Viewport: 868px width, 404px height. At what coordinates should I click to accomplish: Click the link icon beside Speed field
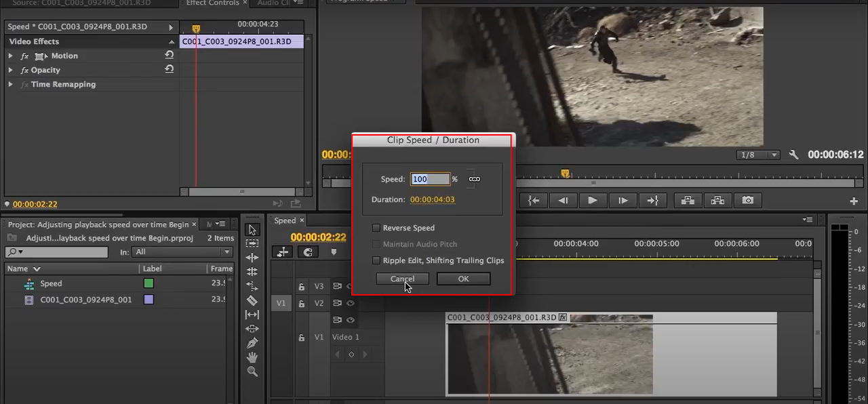(x=474, y=179)
